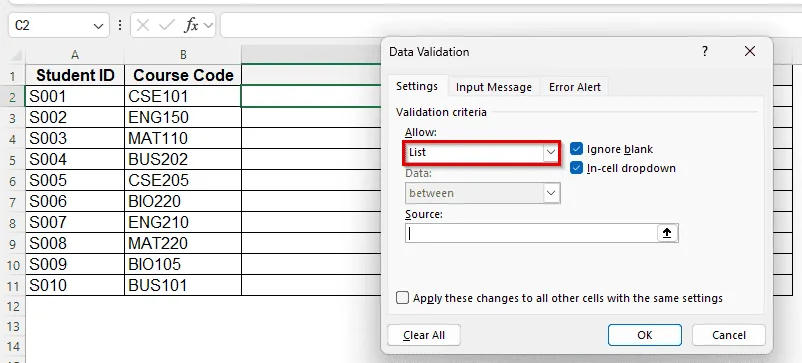802x363 pixels.
Task: Select row 1 header
Action: pyautogui.click(x=13, y=76)
